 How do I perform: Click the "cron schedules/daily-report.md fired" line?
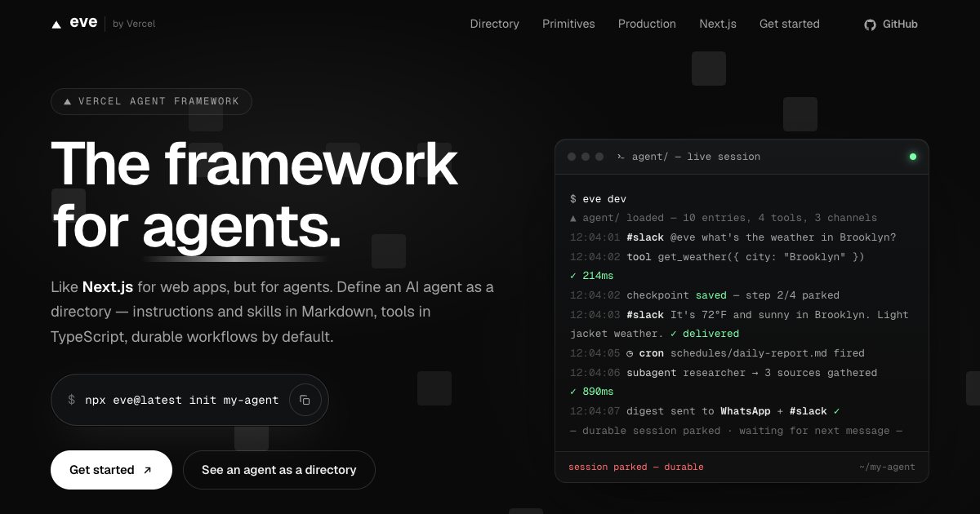pos(717,353)
